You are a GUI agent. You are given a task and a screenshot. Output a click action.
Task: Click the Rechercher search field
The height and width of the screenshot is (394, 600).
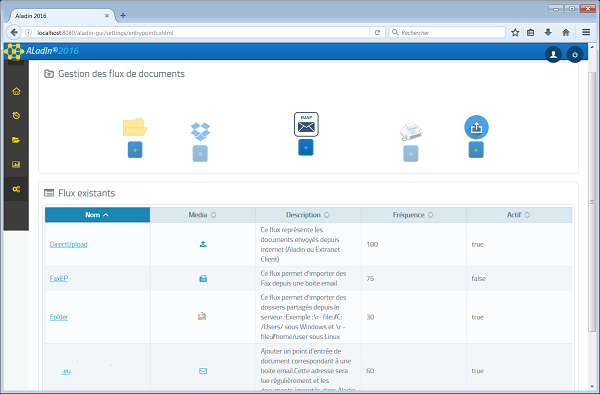click(447, 33)
